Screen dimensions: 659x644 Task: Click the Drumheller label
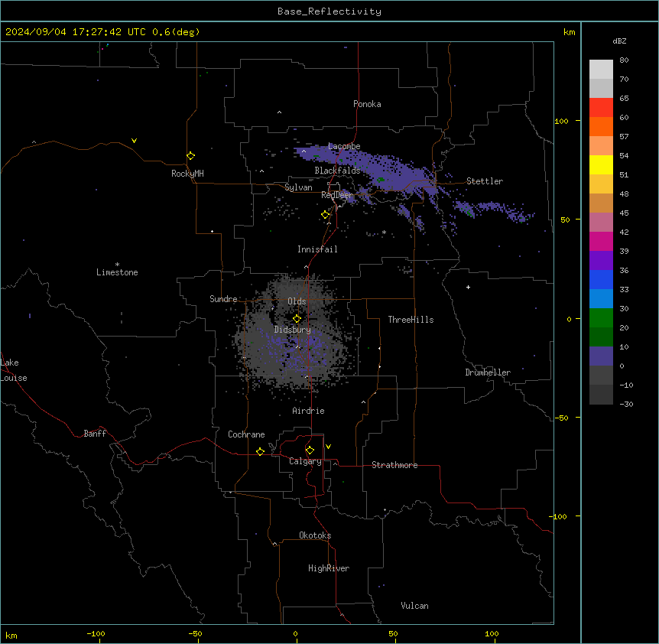click(x=488, y=372)
